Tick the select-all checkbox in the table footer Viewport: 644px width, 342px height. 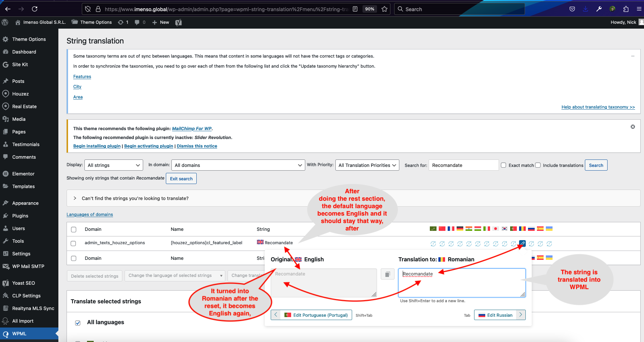(x=74, y=258)
